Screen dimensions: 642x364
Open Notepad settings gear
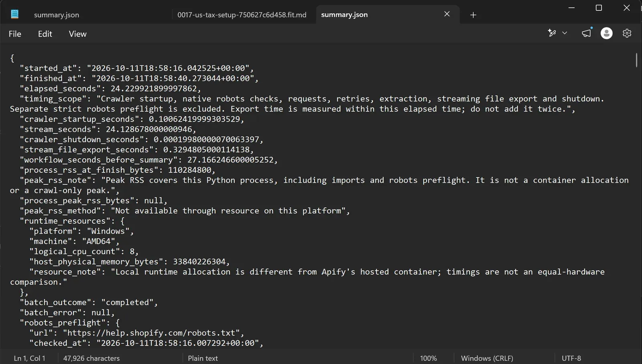pos(627,33)
